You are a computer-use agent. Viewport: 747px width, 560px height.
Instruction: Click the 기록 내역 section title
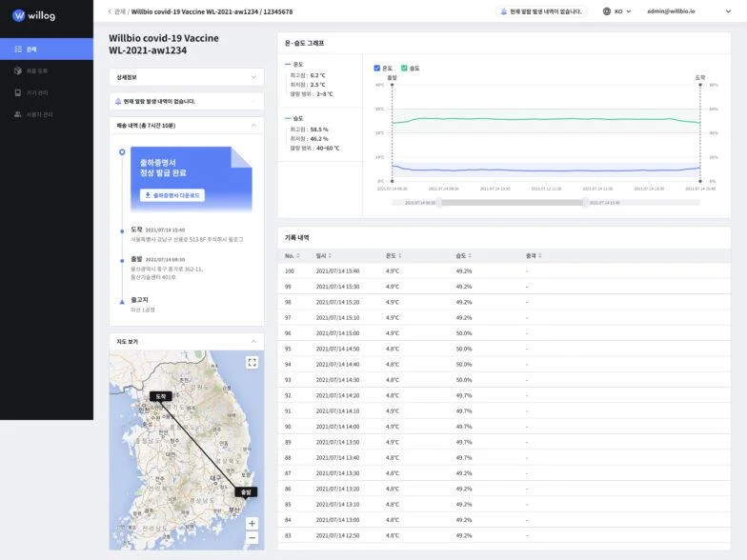click(297, 238)
